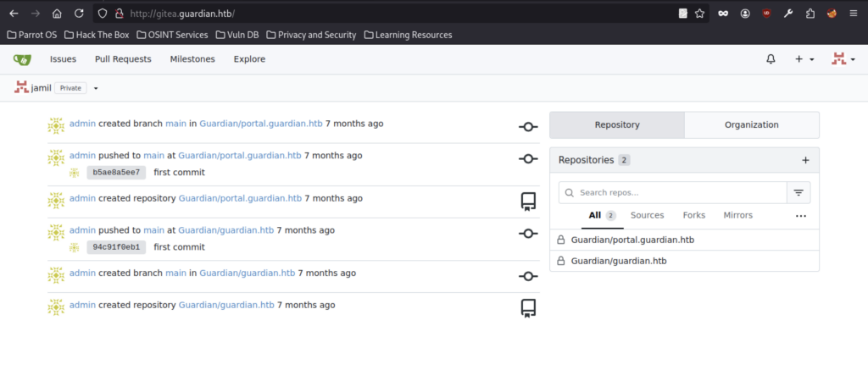The image size is (868, 370).
Task: Open the create new plus dropdown
Action: 804,59
